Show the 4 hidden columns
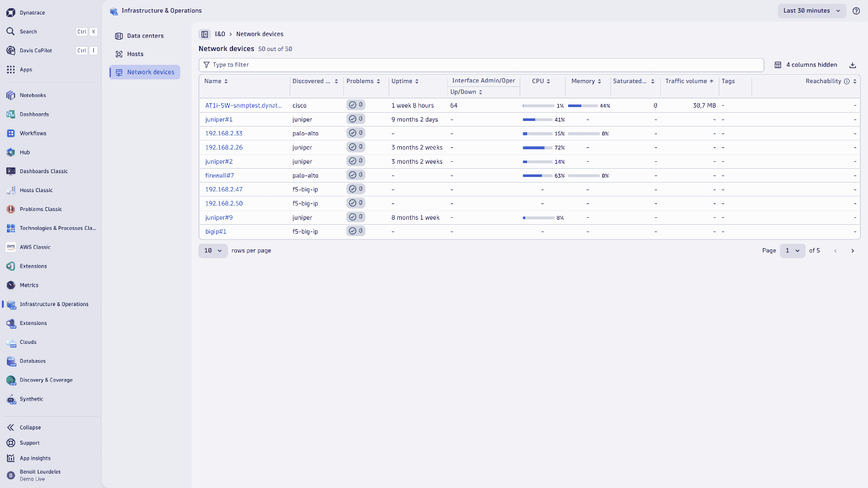The width and height of the screenshot is (868, 488). pos(806,65)
